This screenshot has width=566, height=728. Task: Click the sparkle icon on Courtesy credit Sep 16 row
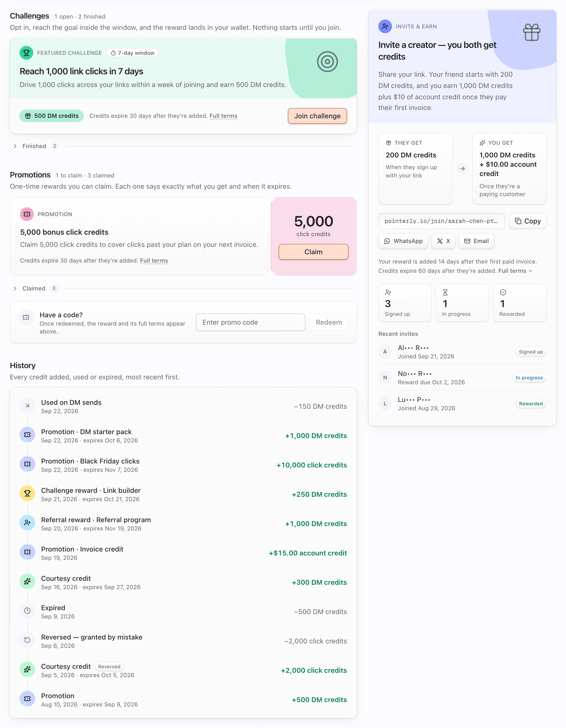click(x=27, y=581)
